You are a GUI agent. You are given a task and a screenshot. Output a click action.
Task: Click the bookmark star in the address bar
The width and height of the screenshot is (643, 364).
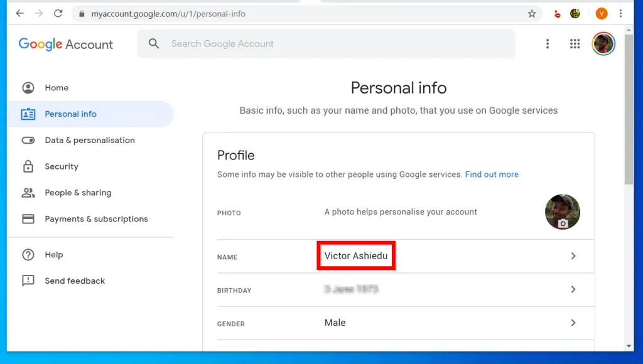(532, 13)
